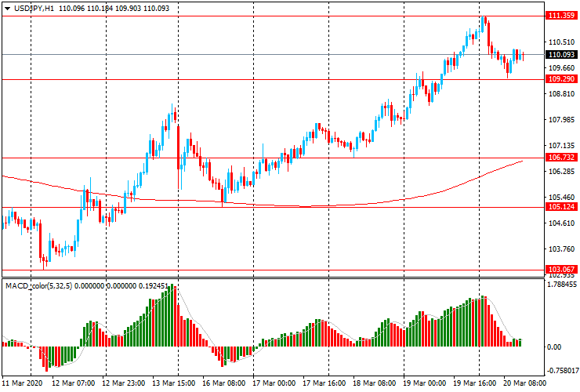580x392 pixels.
Task: Select the 111.359 red price label
Action: click(561, 16)
